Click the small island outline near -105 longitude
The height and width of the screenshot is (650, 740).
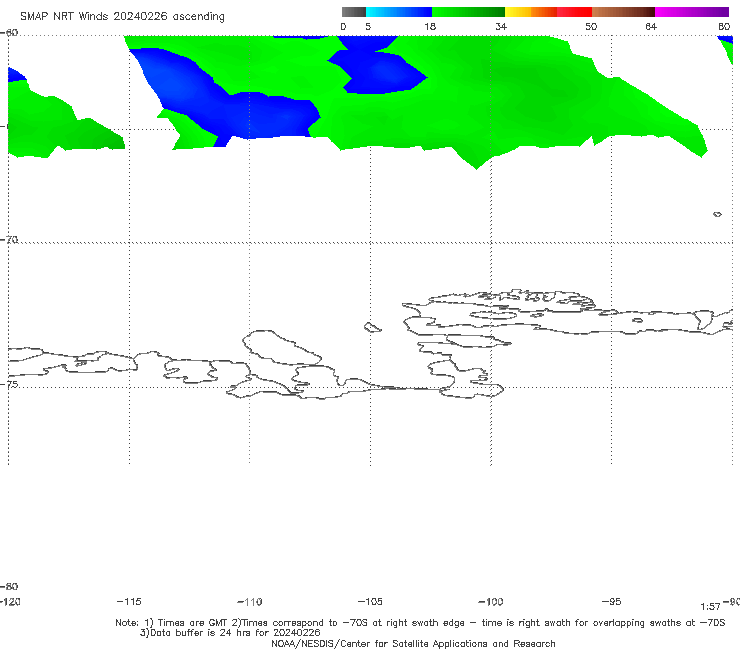[x=373, y=327]
